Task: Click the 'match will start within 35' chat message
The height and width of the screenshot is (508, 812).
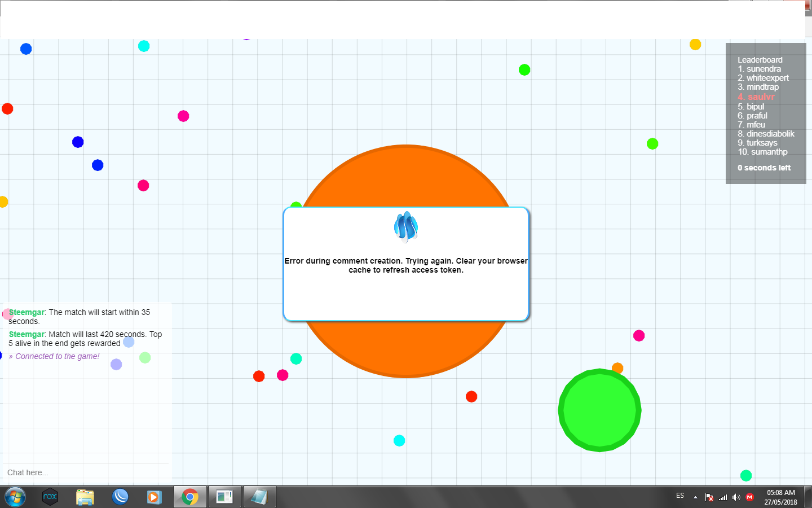Action: (x=80, y=317)
